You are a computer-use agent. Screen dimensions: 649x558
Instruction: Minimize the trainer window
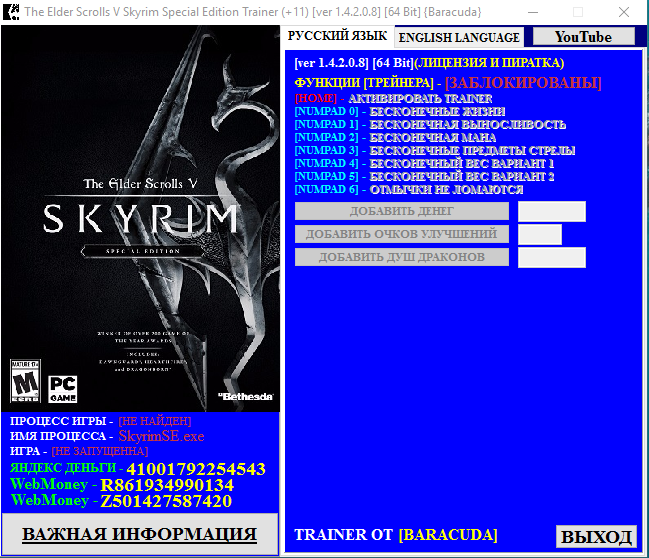pyautogui.click(x=533, y=12)
